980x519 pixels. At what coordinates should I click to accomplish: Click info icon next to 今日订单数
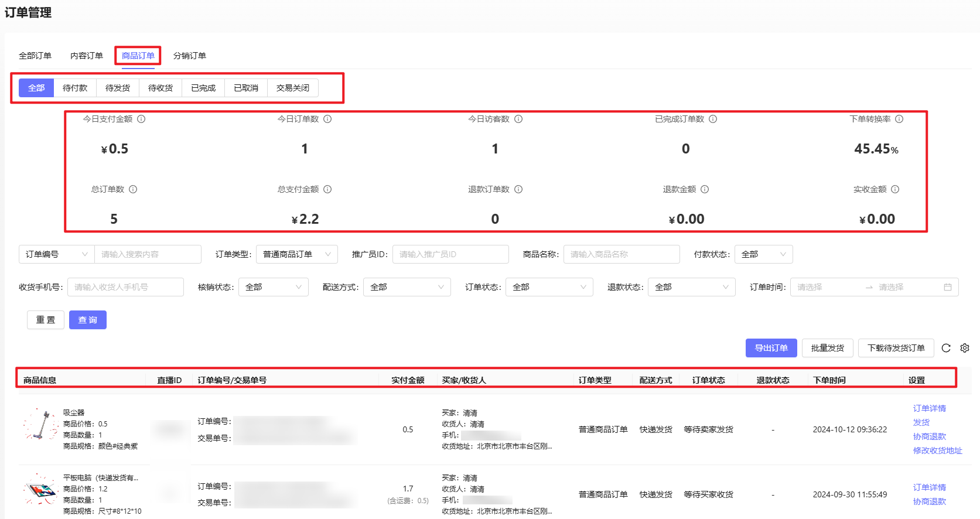pyautogui.click(x=327, y=119)
